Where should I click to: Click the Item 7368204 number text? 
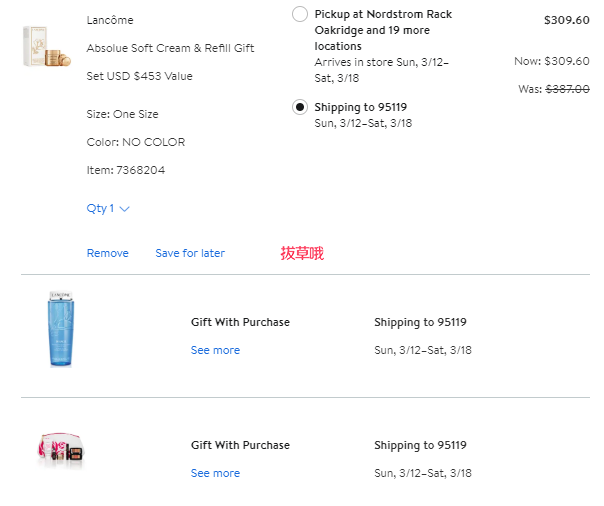(126, 170)
